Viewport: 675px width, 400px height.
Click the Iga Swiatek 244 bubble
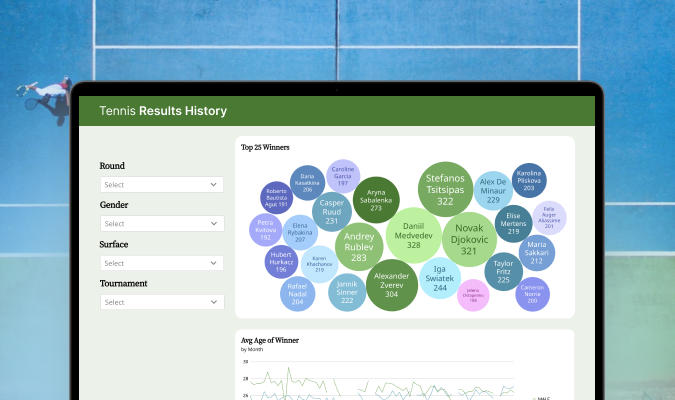pos(440,278)
